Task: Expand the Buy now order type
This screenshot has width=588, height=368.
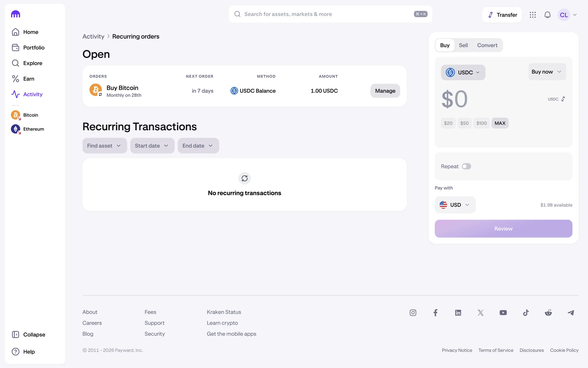Action: 547,72
